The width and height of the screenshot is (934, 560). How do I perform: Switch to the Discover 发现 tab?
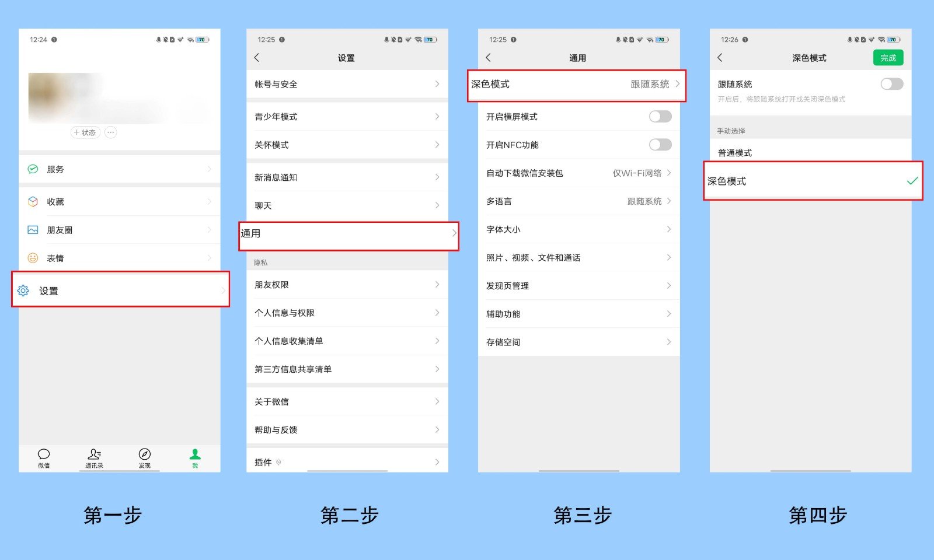click(x=144, y=457)
